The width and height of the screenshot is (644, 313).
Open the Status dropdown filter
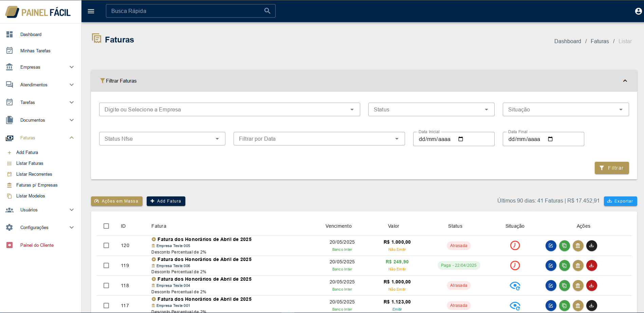pyautogui.click(x=431, y=109)
